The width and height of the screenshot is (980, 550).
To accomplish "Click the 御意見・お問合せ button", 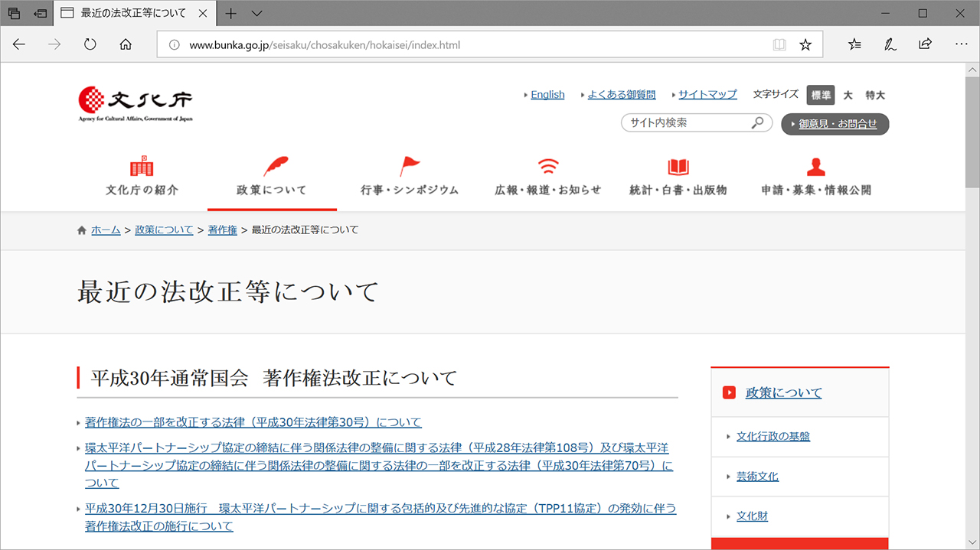I will click(835, 124).
